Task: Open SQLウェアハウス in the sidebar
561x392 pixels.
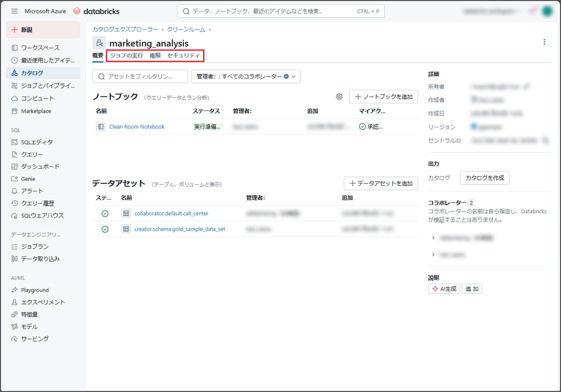Action: click(43, 215)
